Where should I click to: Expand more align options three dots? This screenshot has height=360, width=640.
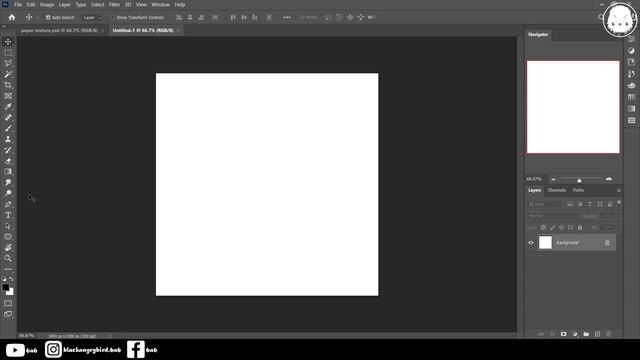pos(287,18)
